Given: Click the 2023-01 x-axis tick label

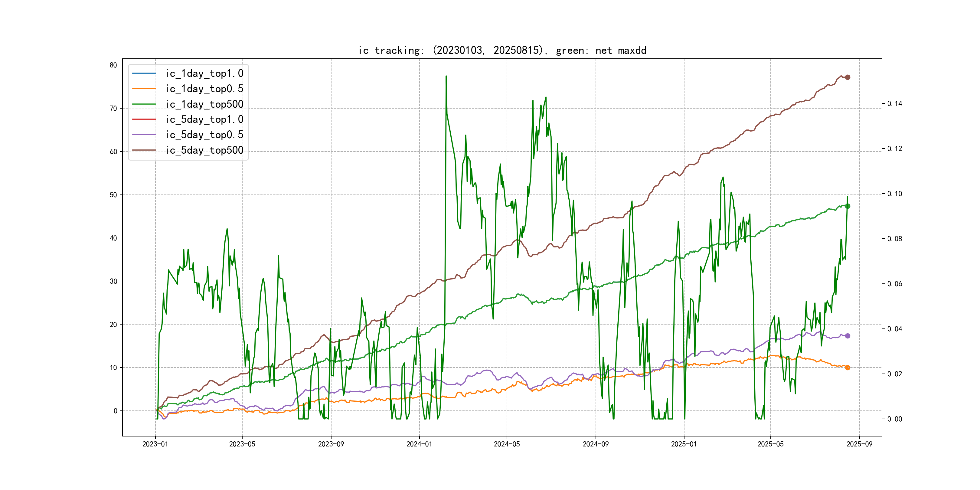Looking at the screenshot, I should (x=155, y=444).
